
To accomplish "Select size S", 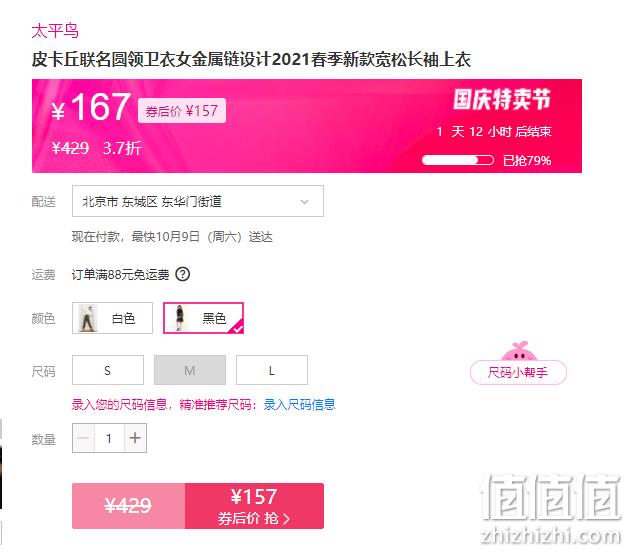I will coord(108,370).
